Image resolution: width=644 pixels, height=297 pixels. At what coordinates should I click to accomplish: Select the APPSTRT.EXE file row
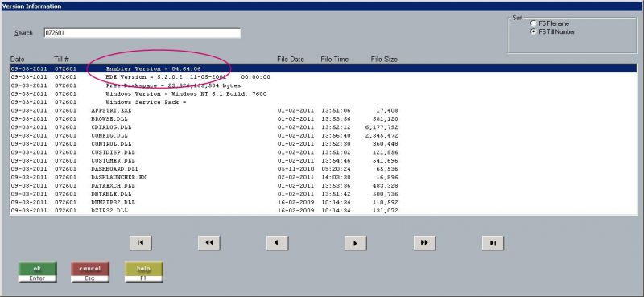click(x=324, y=110)
